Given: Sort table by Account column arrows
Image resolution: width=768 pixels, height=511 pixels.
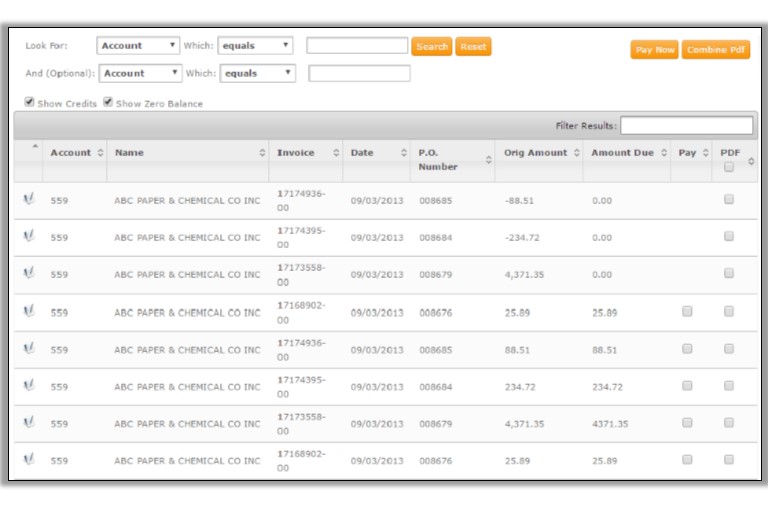Looking at the screenshot, I should pos(100,153).
